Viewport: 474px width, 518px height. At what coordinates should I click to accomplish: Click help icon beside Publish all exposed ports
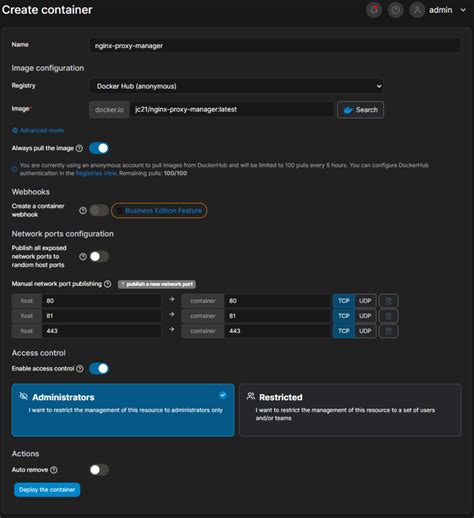point(83,257)
